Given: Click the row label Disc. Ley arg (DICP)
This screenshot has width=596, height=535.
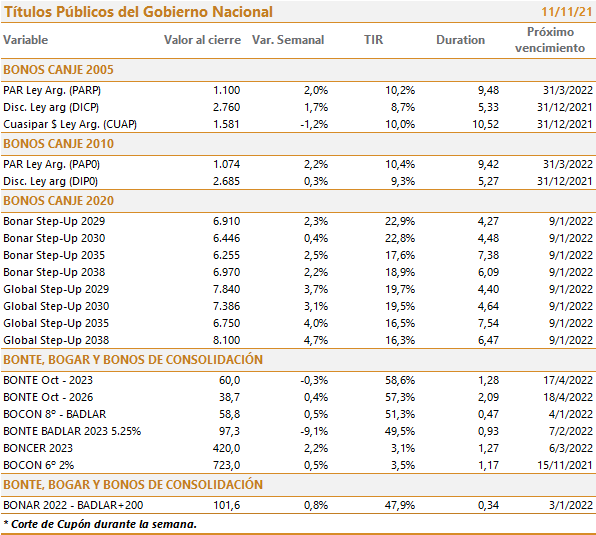Looking at the screenshot, I should (x=51, y=108).
